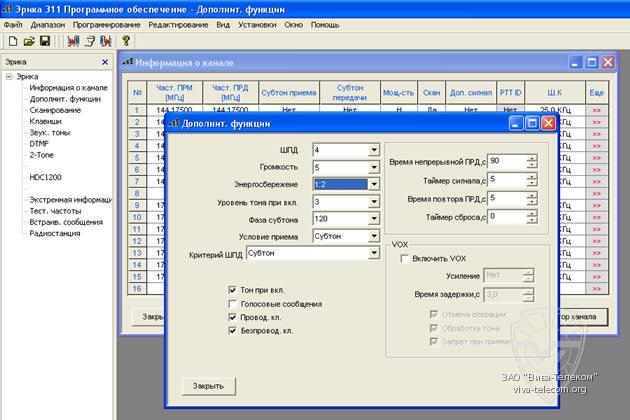Open the Критерий ШПД dropdown

click(374, 254)
